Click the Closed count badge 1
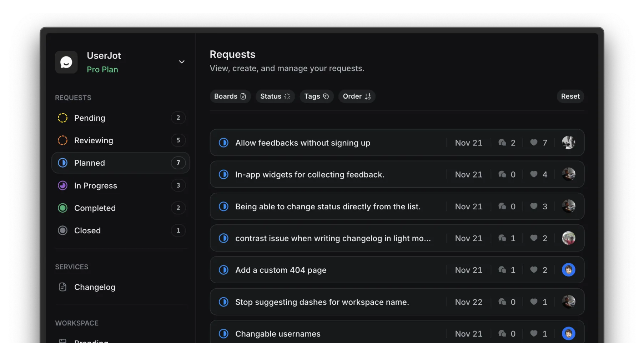 click(x=178, y=230)
